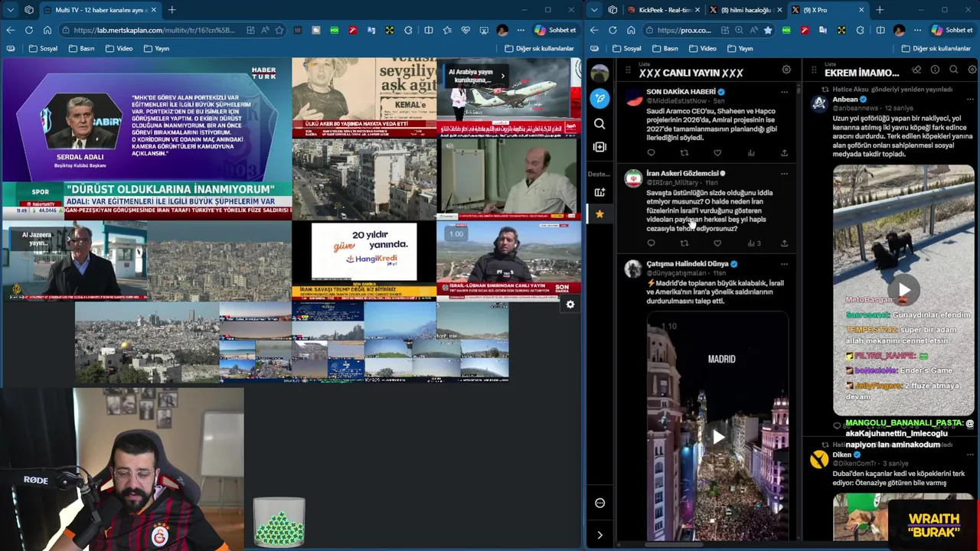This screenshot has height=551, width=980.
Task: Open more options of the Anbean post
Action: (969, 99)
